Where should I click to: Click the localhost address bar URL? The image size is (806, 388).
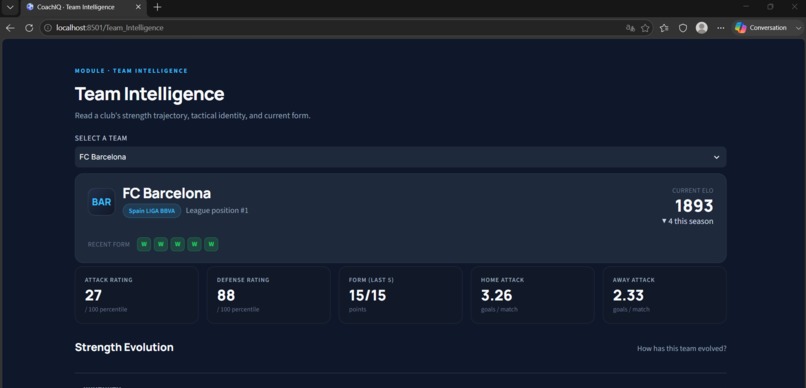tap(110, 28)
